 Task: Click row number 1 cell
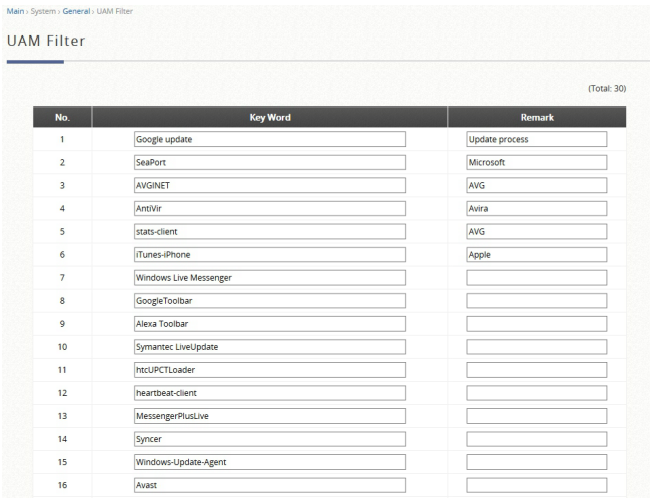coord(62,139)
